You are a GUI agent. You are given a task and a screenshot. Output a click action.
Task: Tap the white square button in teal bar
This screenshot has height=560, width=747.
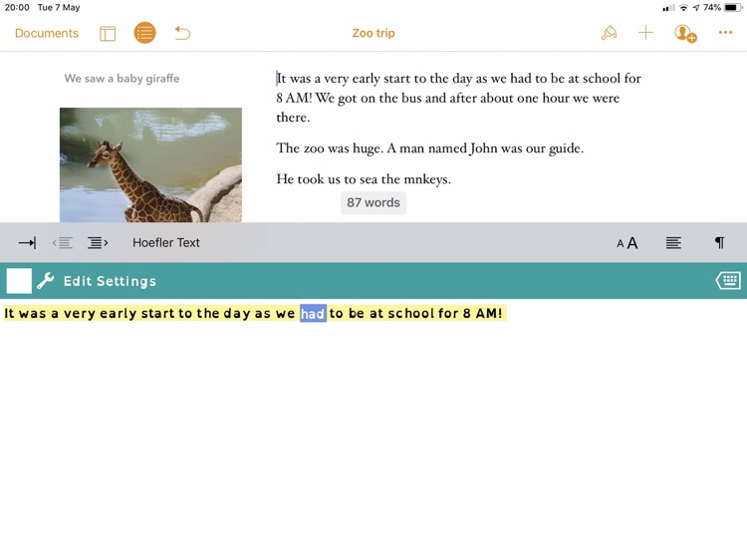pos(19,281)
